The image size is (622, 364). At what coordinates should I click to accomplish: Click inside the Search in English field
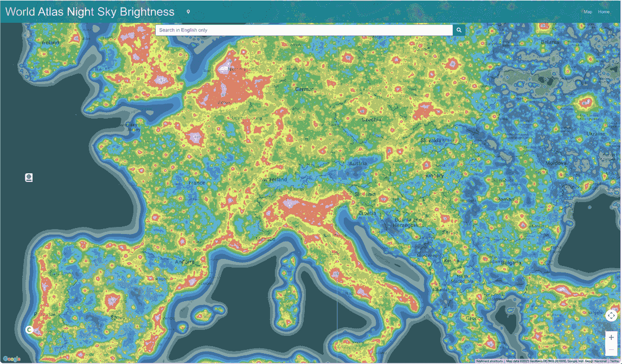point(304,30)
